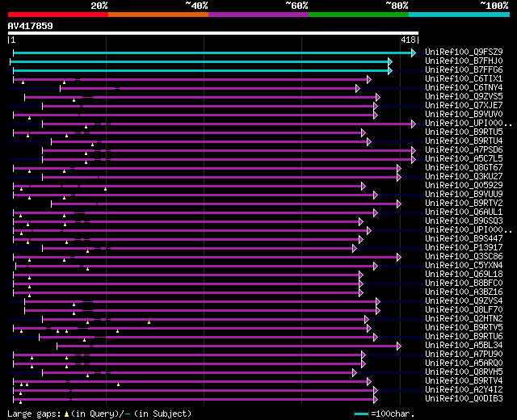Select the UniRef100_B9RTU4 label

pyautogui.click(x=464, y=141)
